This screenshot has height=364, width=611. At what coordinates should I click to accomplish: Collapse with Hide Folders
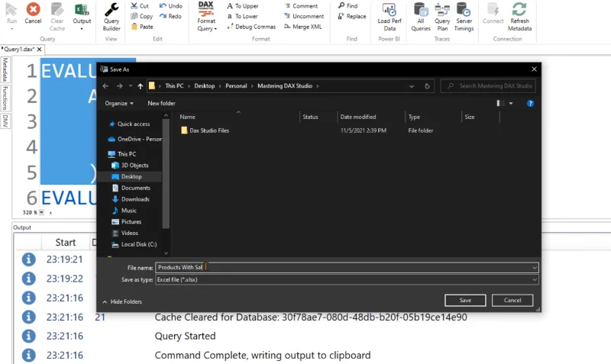[122, 301]
